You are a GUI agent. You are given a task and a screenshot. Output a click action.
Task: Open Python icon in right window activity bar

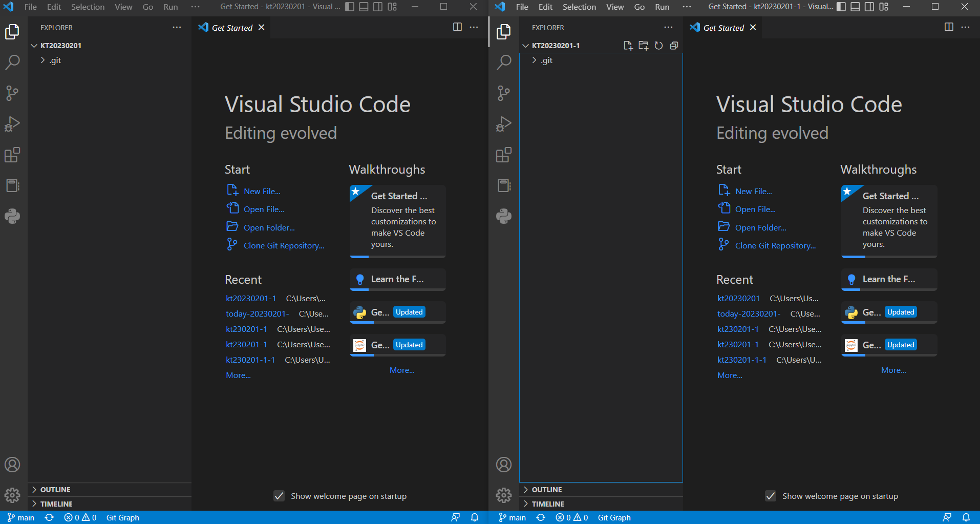(504, 216)
